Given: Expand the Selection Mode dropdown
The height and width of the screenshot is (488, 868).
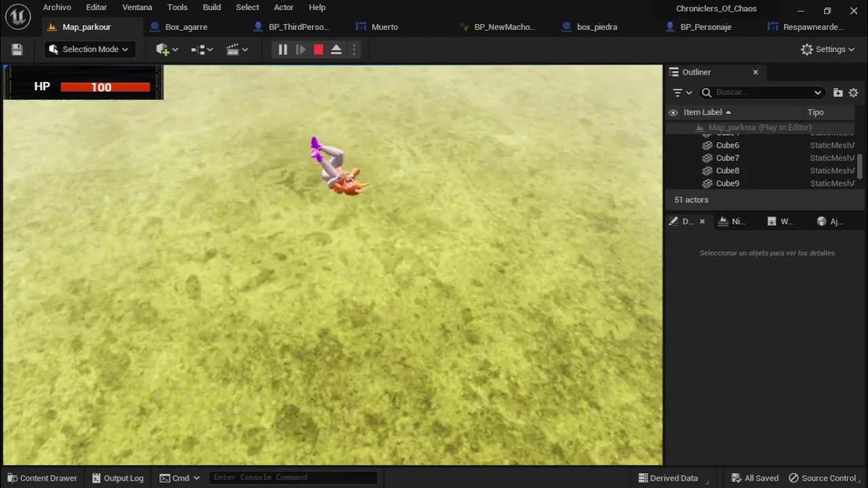Looking at the screenshot, I should [x=90, y=49].
